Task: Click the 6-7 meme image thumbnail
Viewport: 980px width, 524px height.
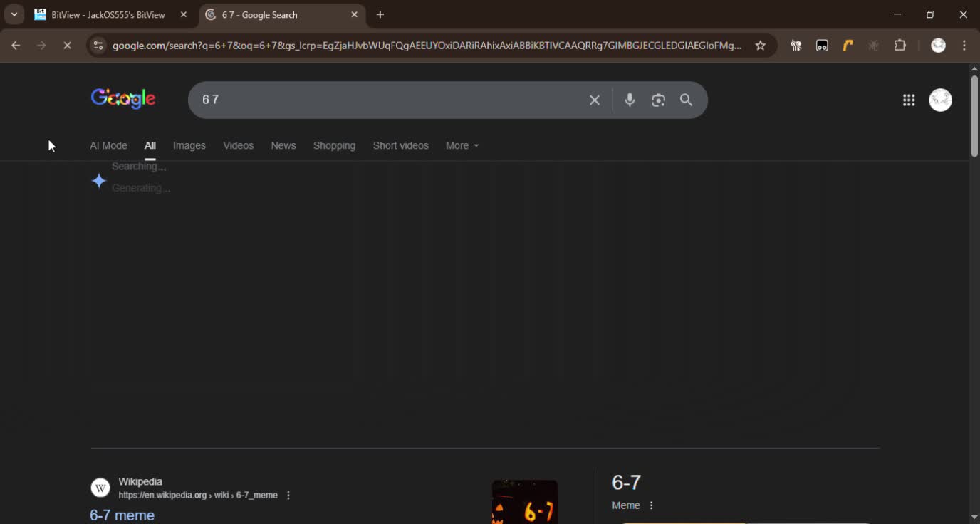Action: tap(525, 502)
